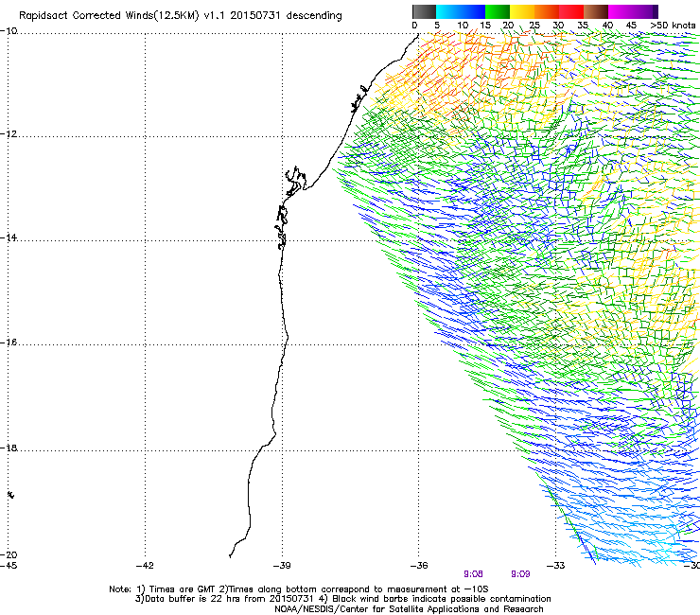Click the cyan 5-10 knots legend swatch
Viewport: 700px width, 615px height.
[448, 11]
